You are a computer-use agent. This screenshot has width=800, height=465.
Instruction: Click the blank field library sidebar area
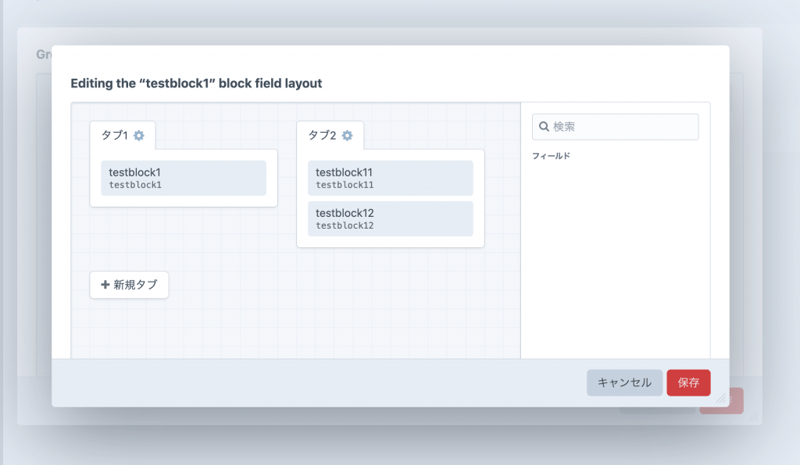click(615, 260)
